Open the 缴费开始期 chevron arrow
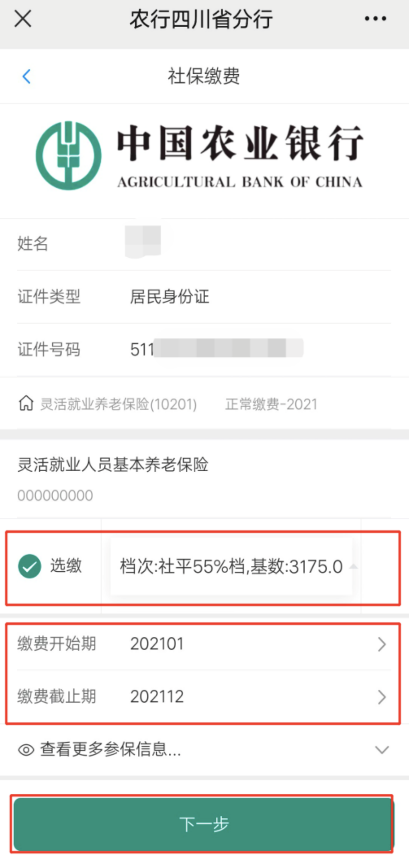 point(382,644)
